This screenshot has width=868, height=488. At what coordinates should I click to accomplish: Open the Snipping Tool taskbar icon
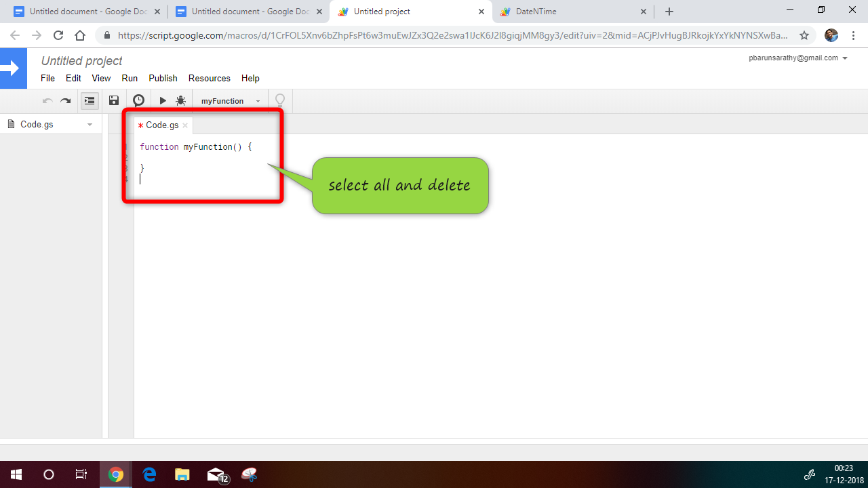point(250,474)
